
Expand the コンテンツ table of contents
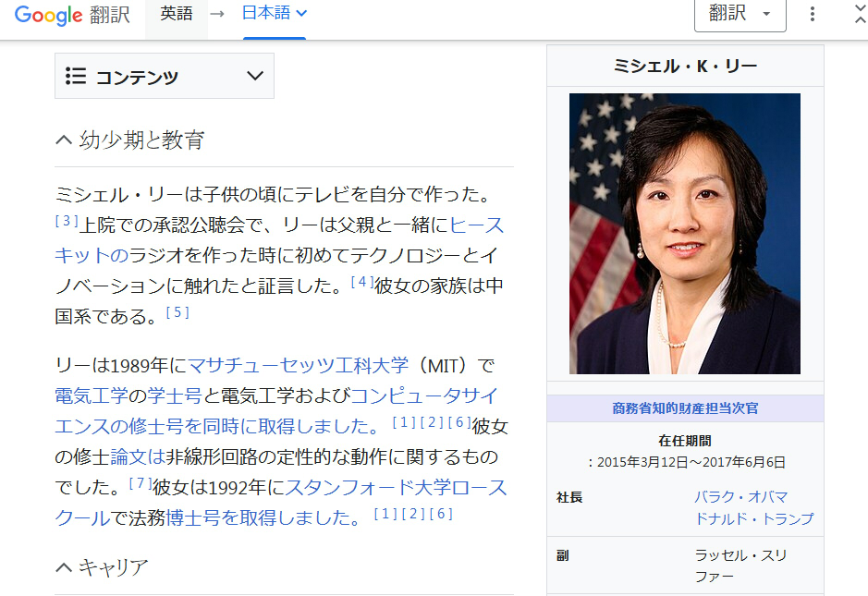tap(165, 76)
